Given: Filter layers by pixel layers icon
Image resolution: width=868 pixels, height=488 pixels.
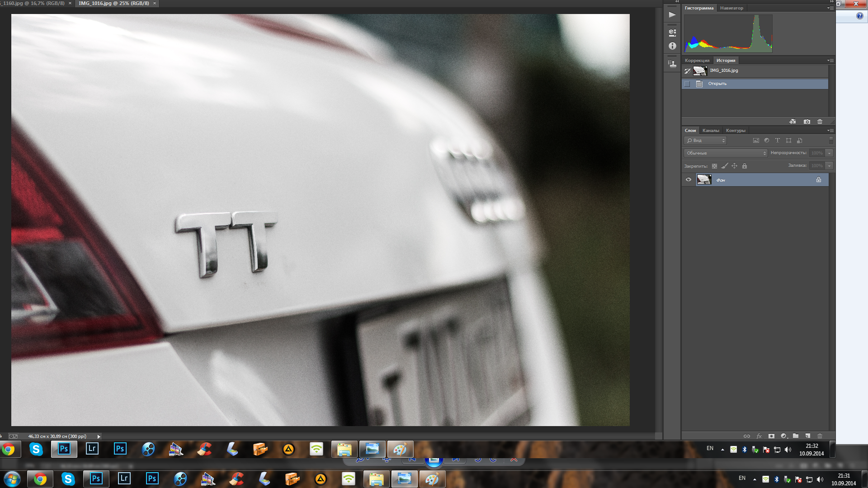Looking at the screenshot, I should (756, 141).
